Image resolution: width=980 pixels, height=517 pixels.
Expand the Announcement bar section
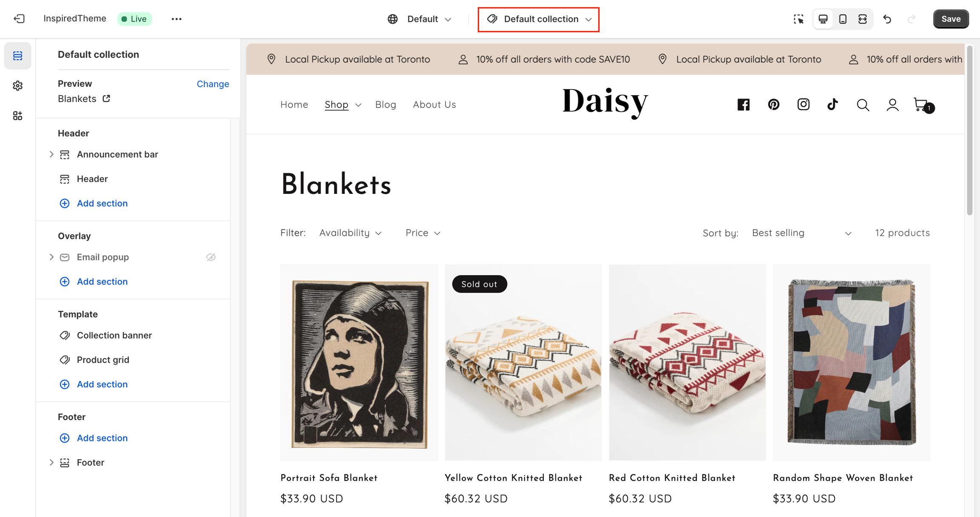[x=51, y=154]
